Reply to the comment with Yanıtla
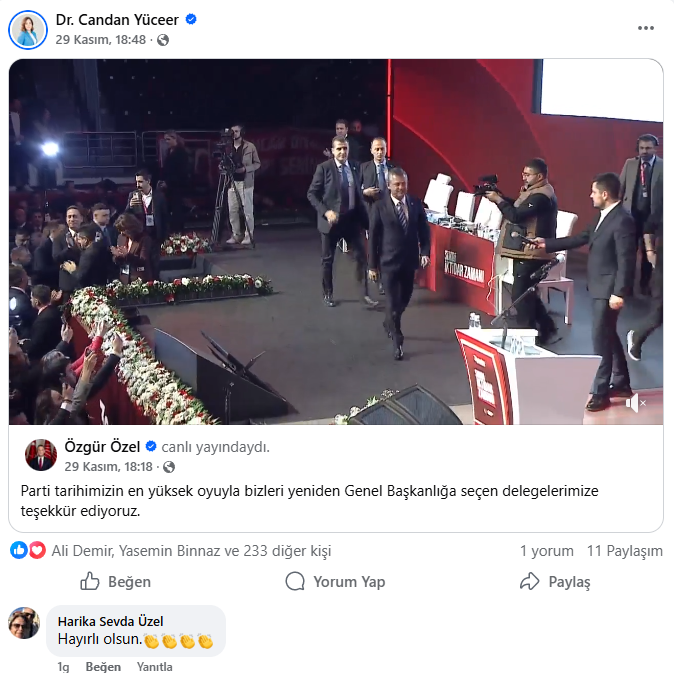This screenshot has height=673, width=674. click(154, 667)
